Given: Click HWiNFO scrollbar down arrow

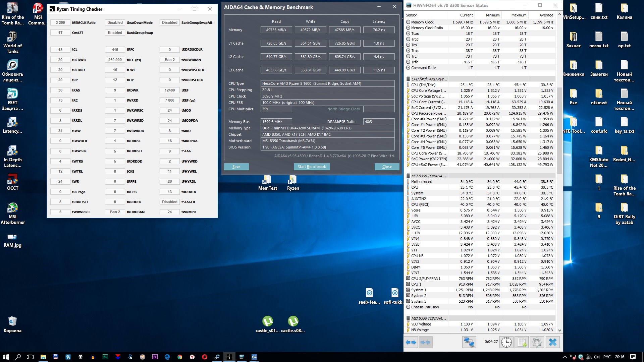Looking at the screenshot, I should pos(559,330).
